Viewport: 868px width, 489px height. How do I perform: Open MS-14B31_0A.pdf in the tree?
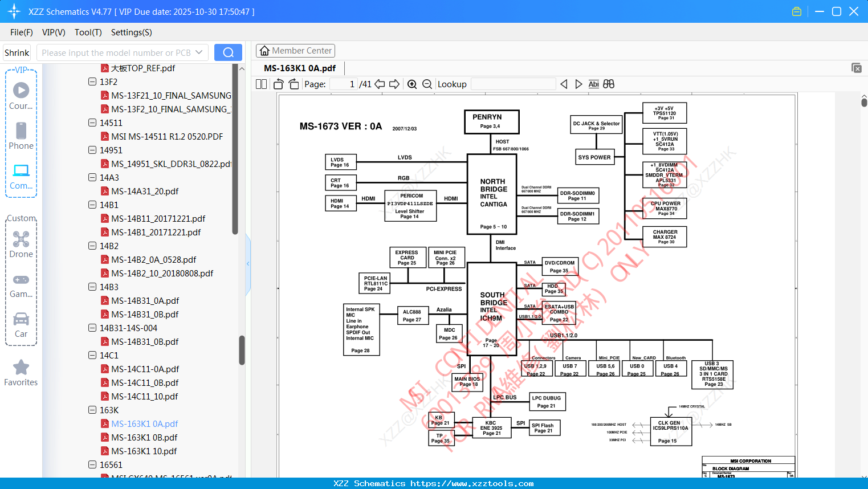[x=145, y=301]
